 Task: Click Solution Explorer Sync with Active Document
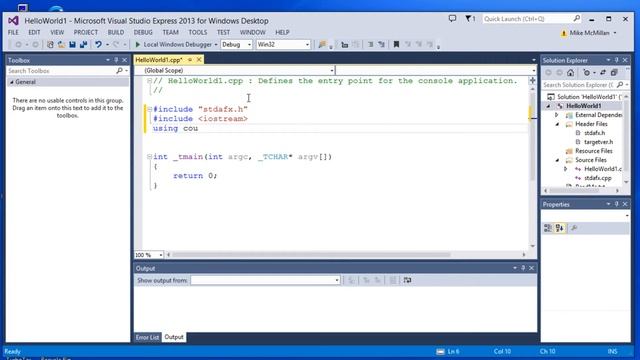603,73
